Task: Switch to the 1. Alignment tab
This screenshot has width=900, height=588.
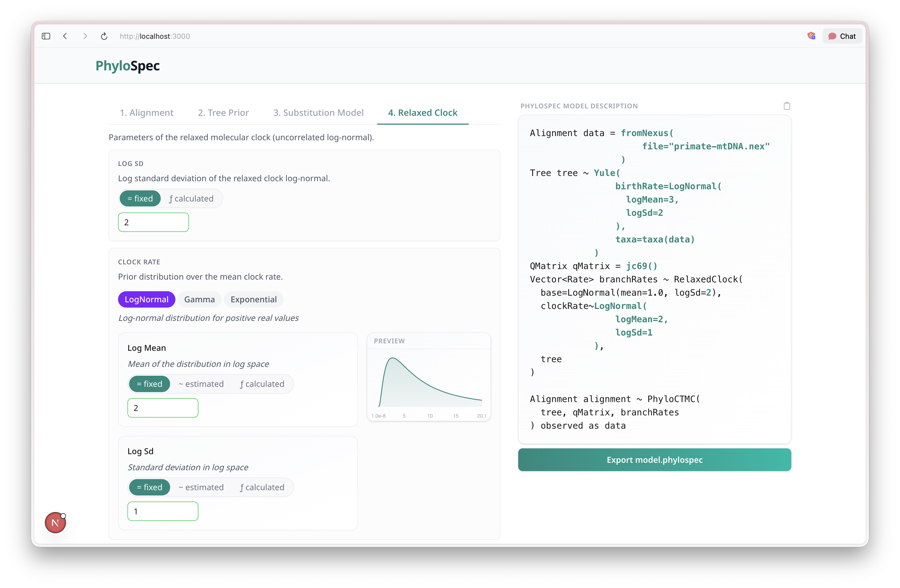Action: point(146,113)
